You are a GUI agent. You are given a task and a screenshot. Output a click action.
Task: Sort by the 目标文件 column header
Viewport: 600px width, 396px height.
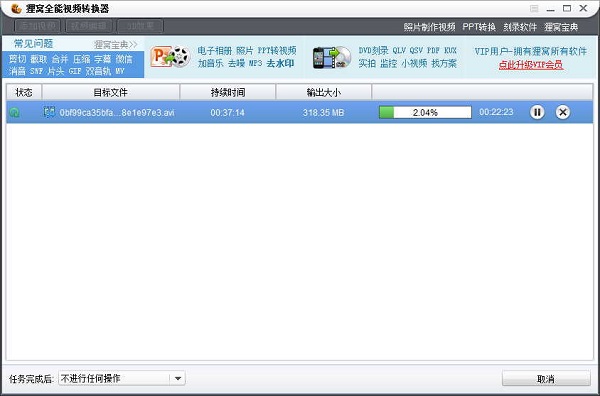pyautogui.click(x=111, y=92)
